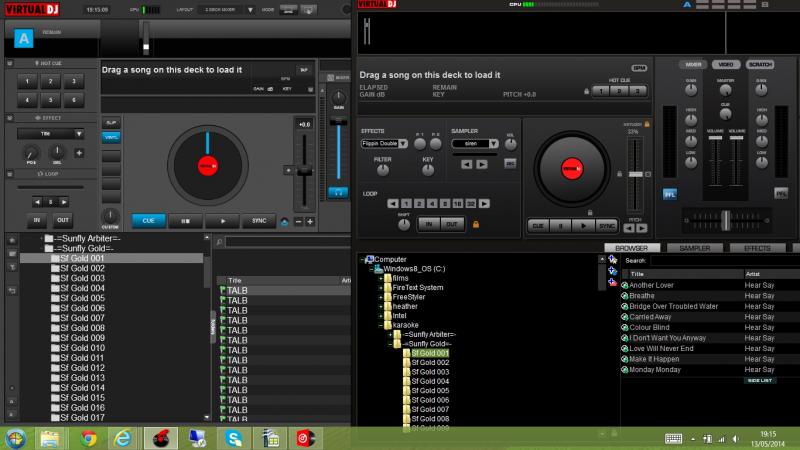The width and height of the screenshot is (800, 450).
Task: Click the sampler next arrow button
Action: pyautogui.click(x=482, y=164)
